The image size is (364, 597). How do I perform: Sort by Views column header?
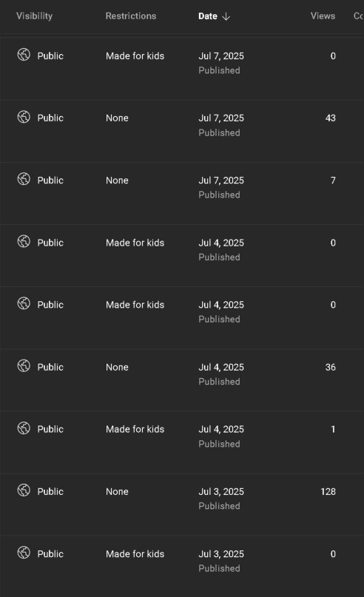(323, 16)
